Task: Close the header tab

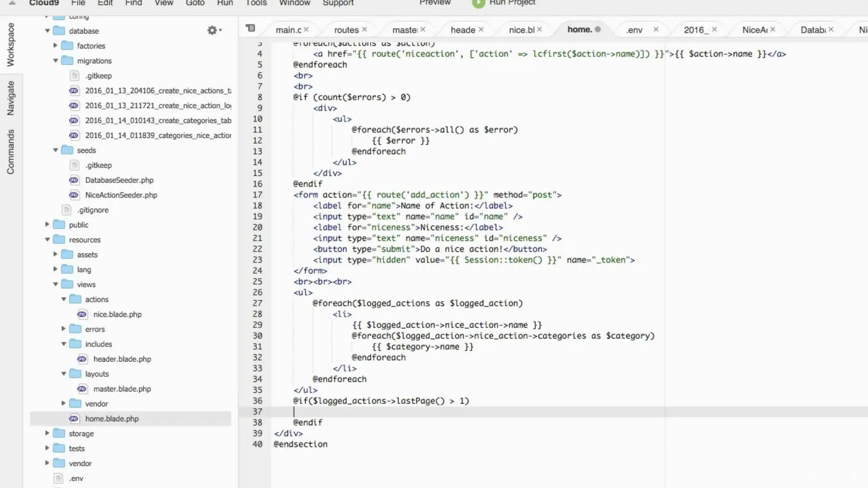Action: pos(481,29)
